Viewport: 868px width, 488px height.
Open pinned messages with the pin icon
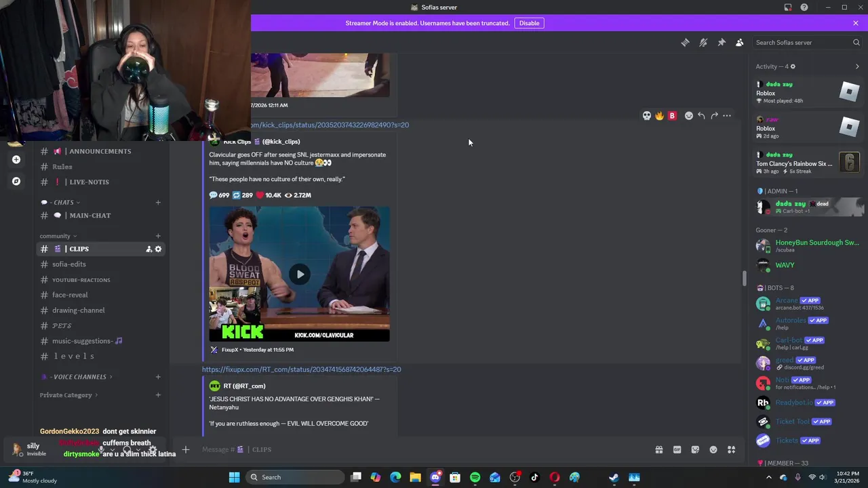722,42
